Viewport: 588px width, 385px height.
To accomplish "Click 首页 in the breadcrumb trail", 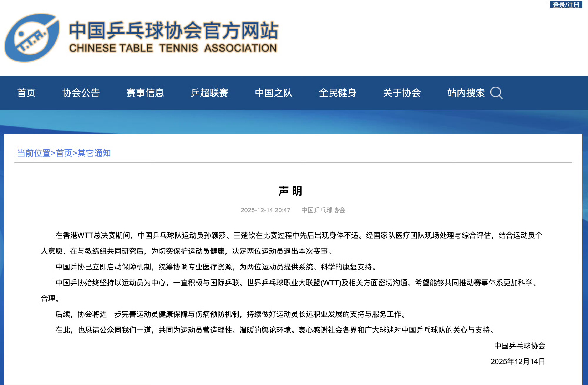I will (x=64, y=153).
